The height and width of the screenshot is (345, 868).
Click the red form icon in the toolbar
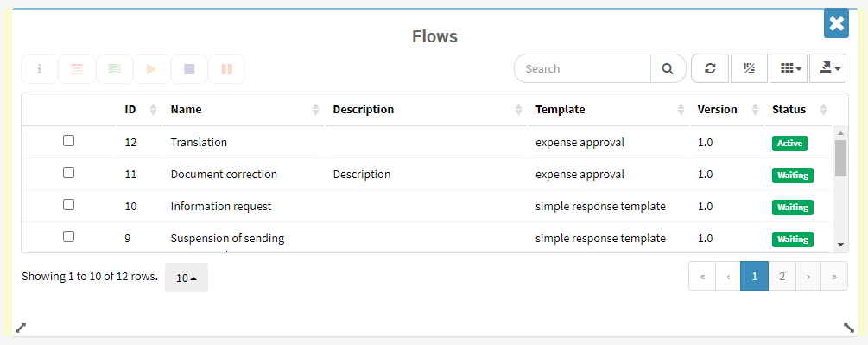[x=76, y=69]
